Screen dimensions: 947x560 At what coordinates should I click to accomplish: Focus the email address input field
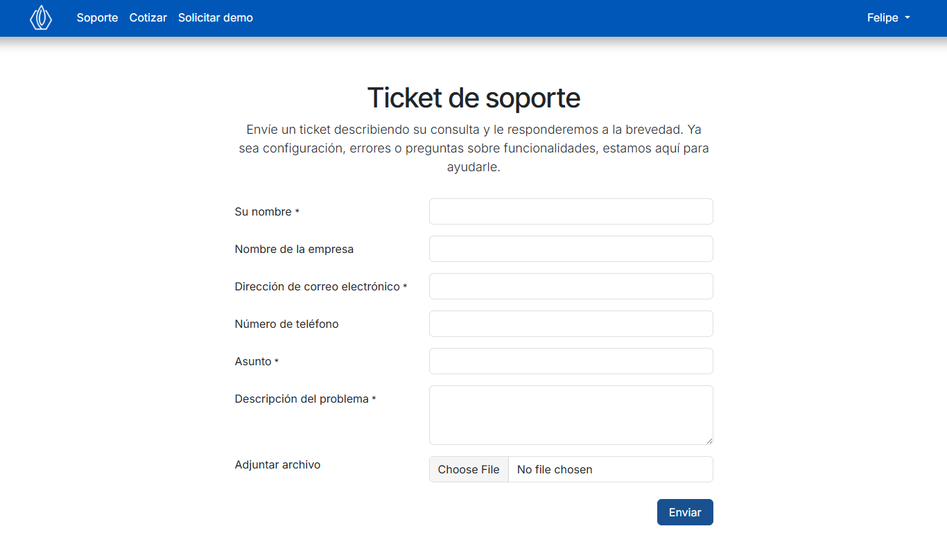571,286
